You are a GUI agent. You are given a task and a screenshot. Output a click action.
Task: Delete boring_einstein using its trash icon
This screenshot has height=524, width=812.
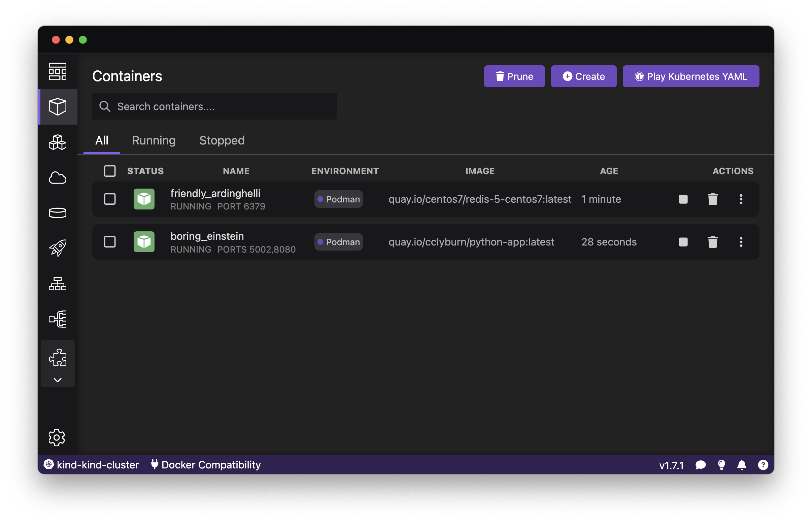coord(713,242)
